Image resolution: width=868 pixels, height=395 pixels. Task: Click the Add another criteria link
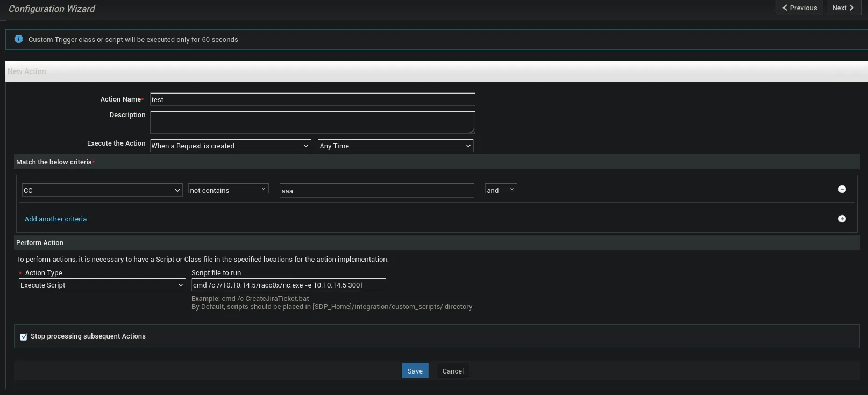(55, 219)
